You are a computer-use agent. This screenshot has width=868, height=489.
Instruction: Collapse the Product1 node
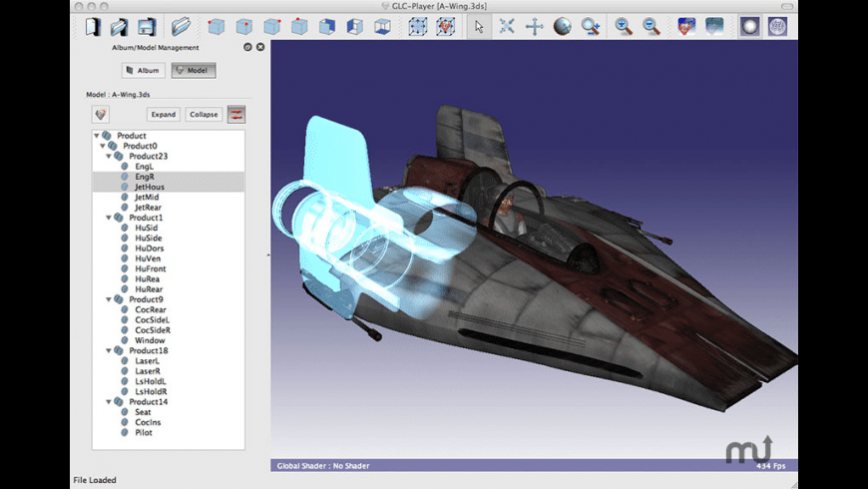pyautogui.click(x=109, y=218)
